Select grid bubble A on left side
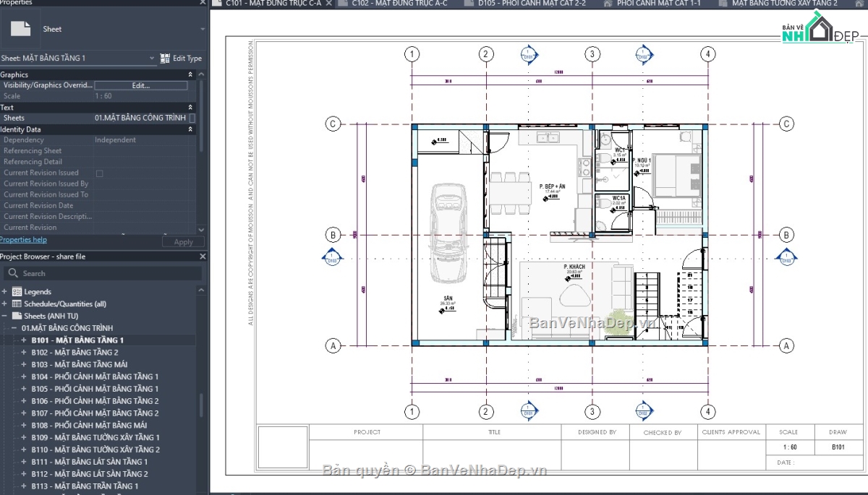 pyautogui.click(x=333, y=346)
